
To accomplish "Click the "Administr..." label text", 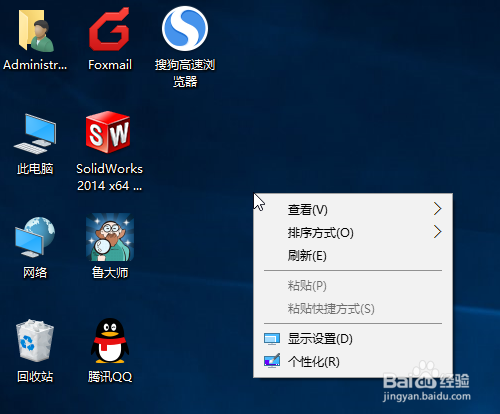I will 35,65.
